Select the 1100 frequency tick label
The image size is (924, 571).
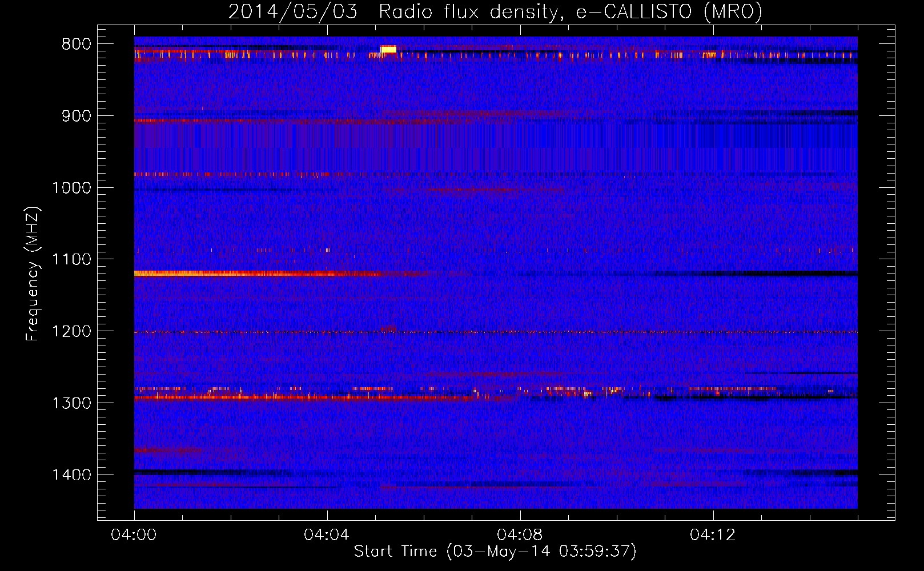[71, 259]
